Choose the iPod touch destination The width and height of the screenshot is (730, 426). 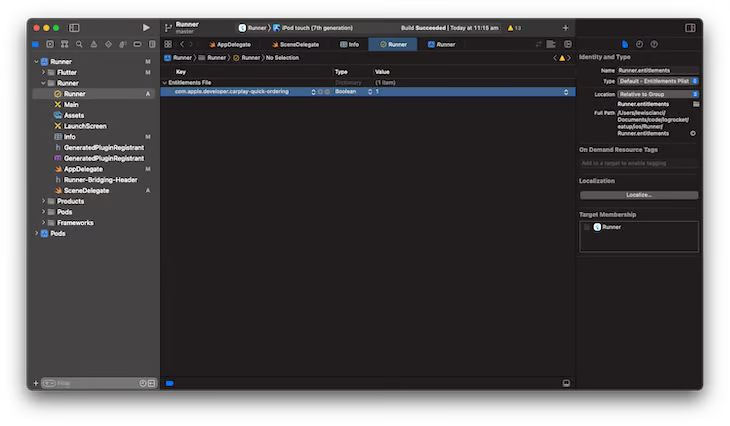(313, 28)
